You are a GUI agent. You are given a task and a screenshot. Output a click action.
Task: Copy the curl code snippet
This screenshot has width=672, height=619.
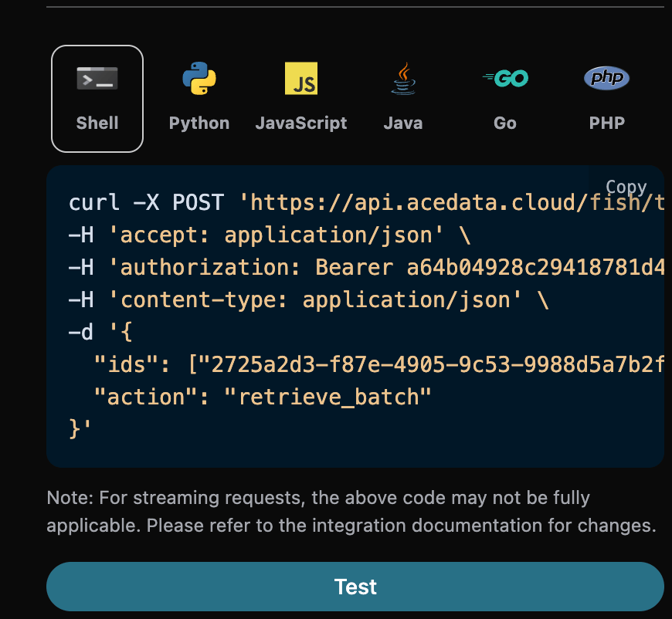click(x=626, y=187)
